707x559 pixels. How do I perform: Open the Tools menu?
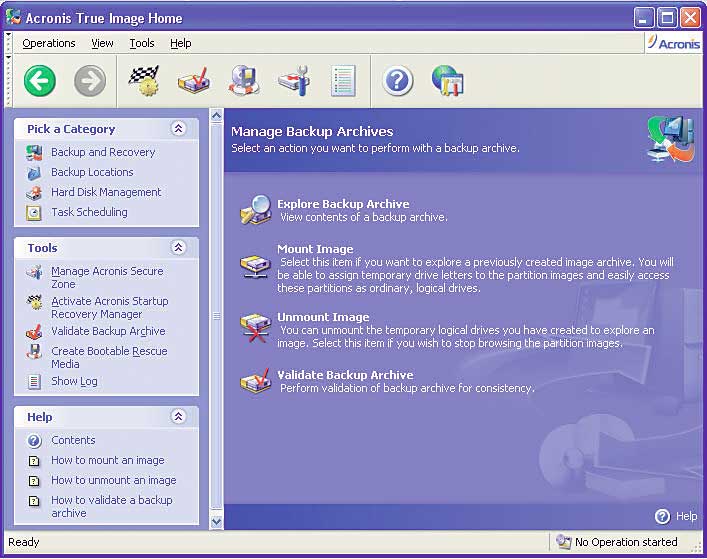(142, 43)
